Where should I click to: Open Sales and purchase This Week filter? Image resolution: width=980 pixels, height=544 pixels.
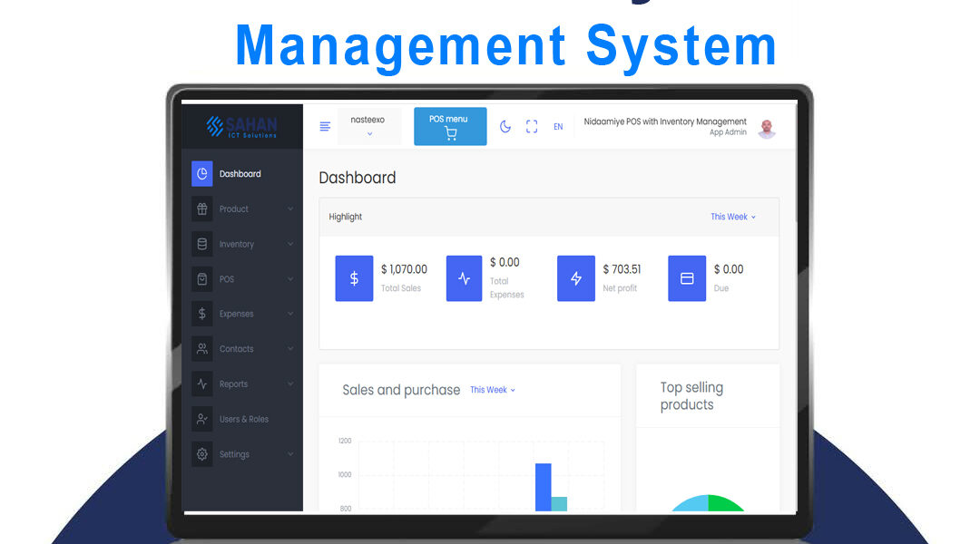click(493, 390)
